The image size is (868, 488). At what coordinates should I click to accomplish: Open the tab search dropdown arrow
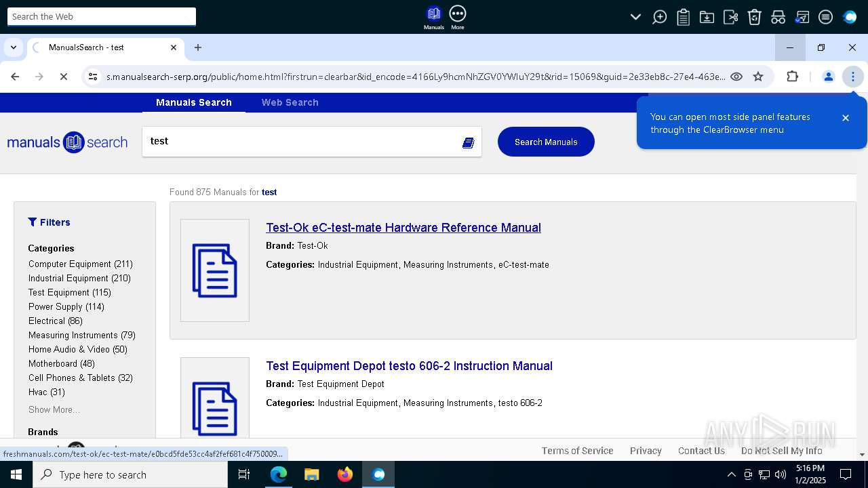pyautogui.click(x=14, y=47)
